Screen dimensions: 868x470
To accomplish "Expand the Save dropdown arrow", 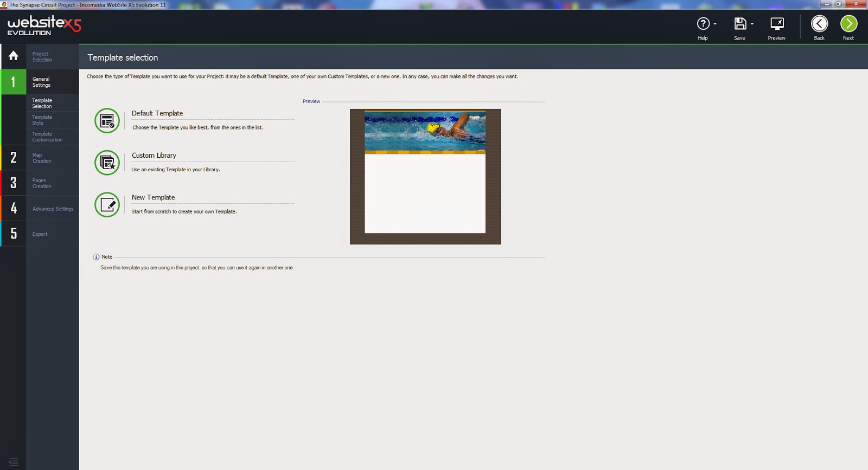I will [x=752, y=24].
